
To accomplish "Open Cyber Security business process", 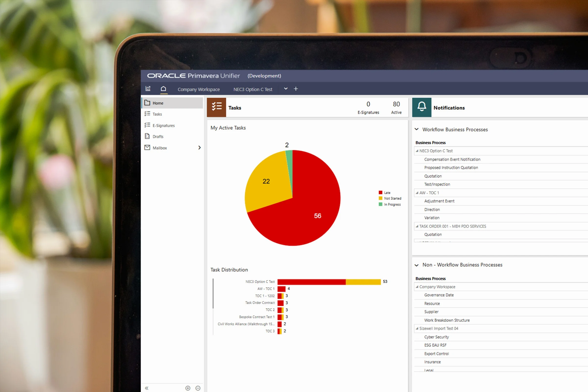I will [437, 337].
